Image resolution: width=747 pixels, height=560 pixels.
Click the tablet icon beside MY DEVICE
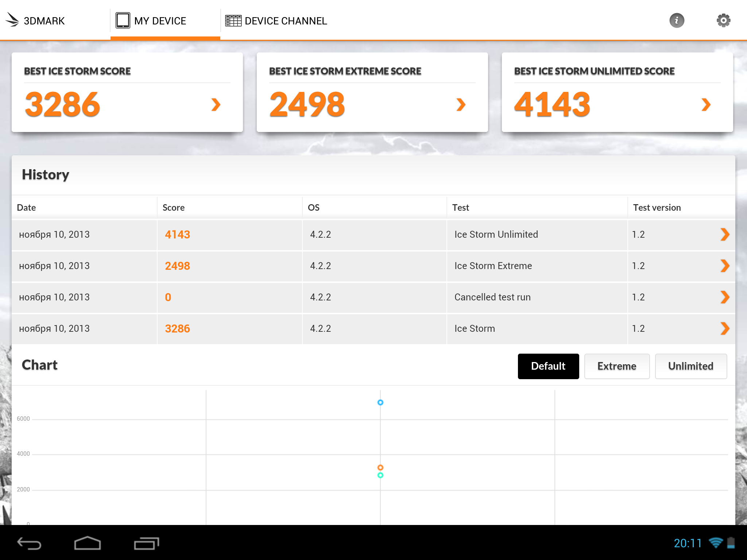coord(123,20)
